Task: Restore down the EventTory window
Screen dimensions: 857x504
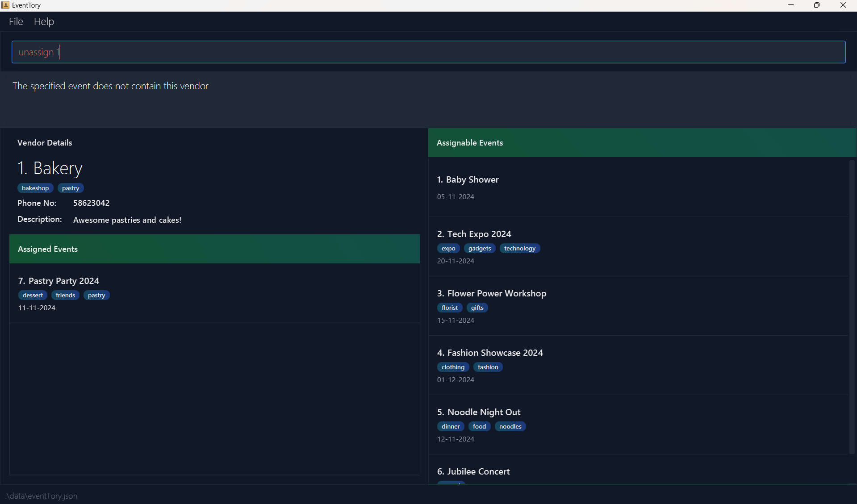Action: (817, 5)
